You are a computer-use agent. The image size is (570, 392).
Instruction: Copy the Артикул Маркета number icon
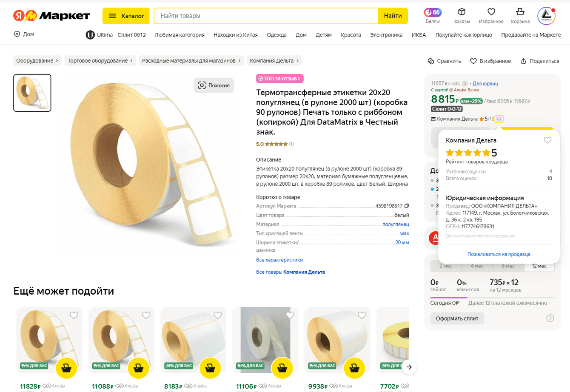point(407,206)
